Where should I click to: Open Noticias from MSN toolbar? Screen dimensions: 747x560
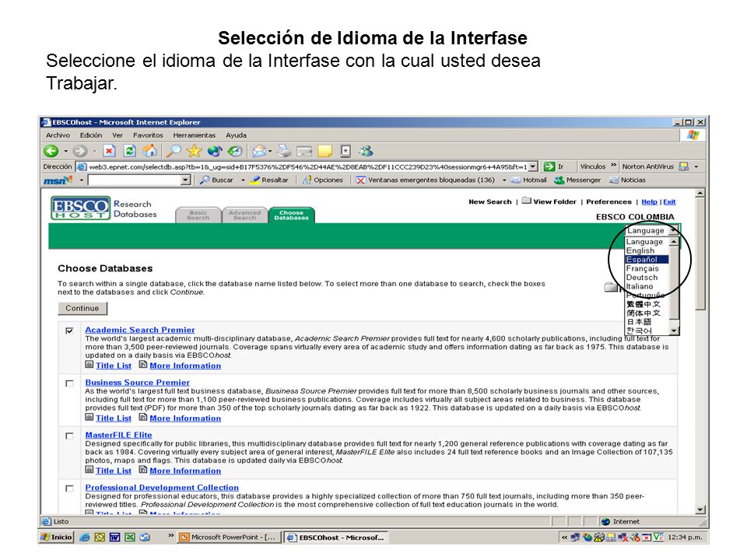[627, 180]
